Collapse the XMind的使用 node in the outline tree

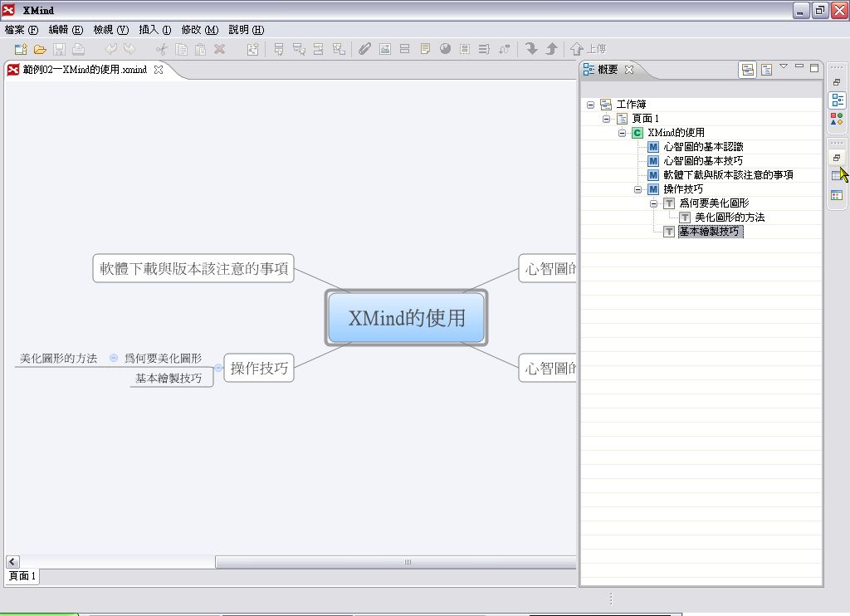tap(623, 133)
